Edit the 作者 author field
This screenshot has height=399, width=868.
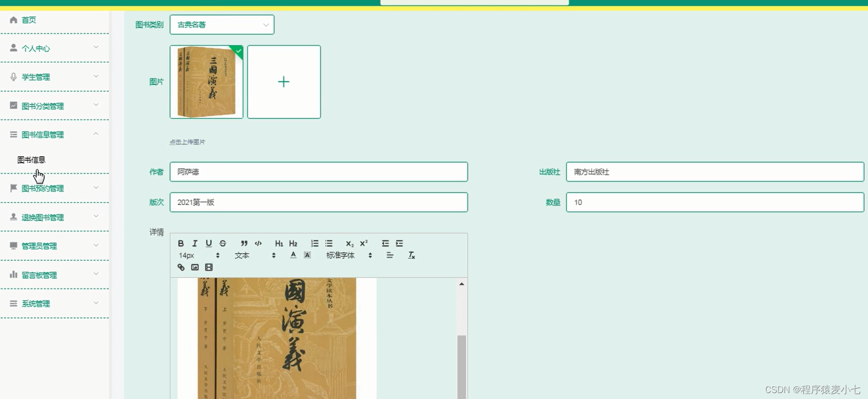(x=319, y=172)
